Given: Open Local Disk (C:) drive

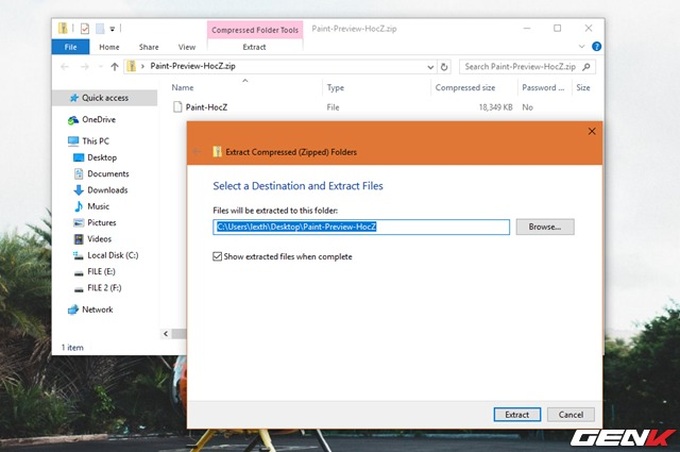Looking at the screenshot, I should click(78, 255).
